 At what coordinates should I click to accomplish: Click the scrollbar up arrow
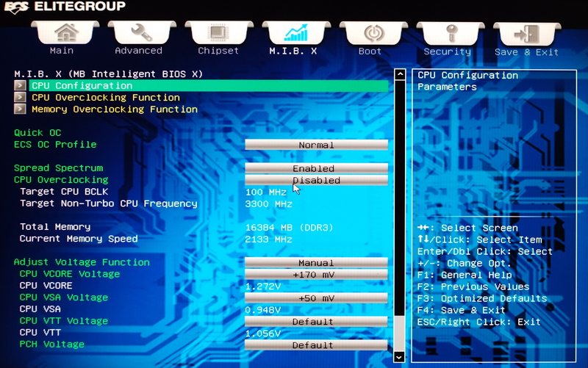(400, 74)
